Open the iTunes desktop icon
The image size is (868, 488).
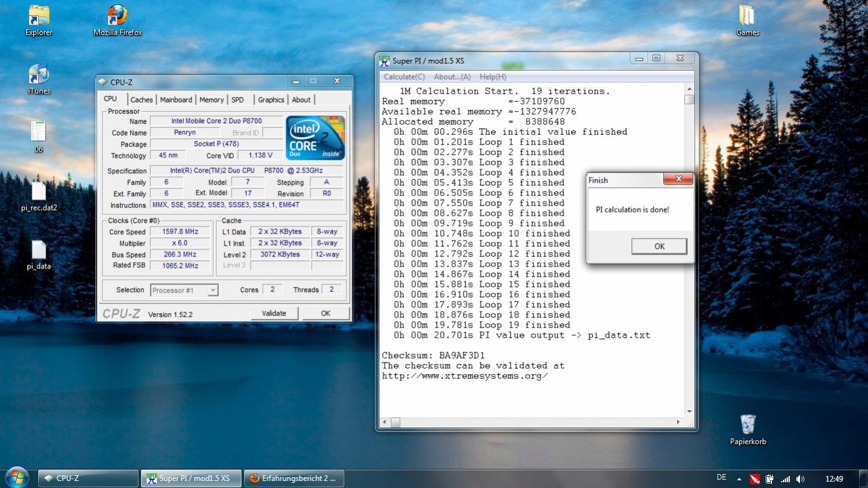click(x=39, y=79)
